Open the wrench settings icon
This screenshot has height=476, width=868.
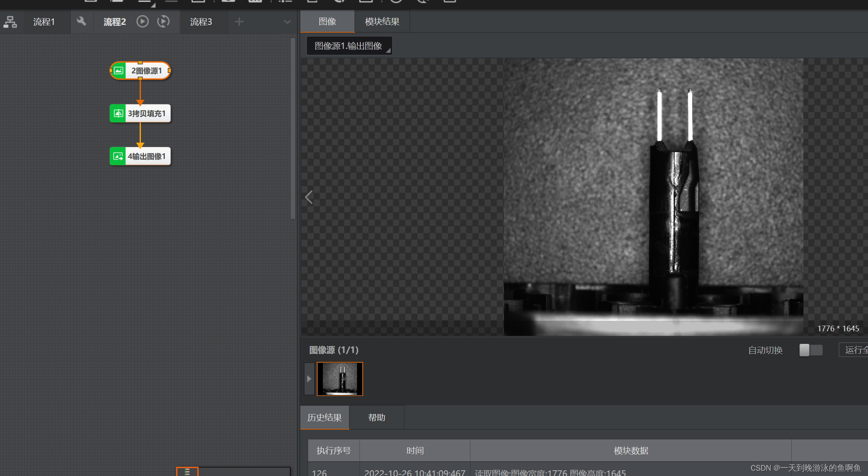[x=81, y=21]
